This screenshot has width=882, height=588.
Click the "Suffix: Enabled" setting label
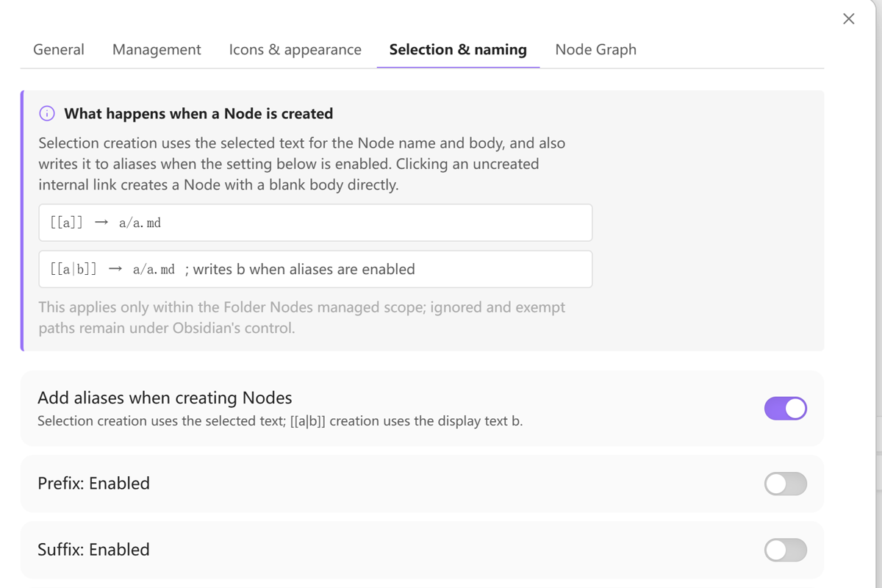pyautogui.click(x=93, y=549)
